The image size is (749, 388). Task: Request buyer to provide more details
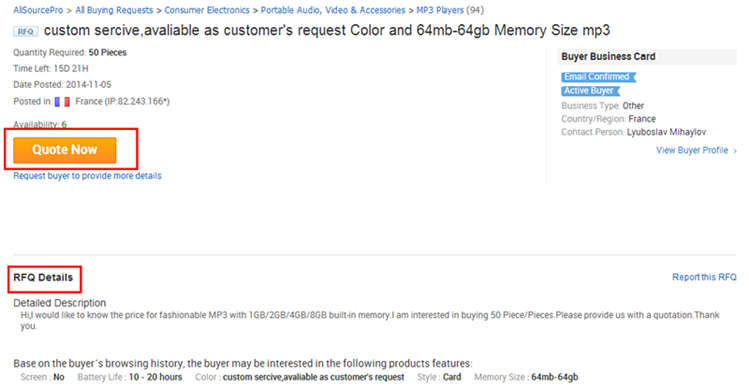(x=87, y=176)
